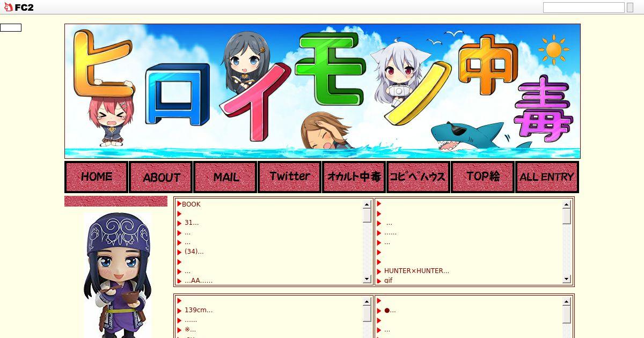Open the "31..." list entry
Viewport: 644px width, 338px height.
(192, 223)
